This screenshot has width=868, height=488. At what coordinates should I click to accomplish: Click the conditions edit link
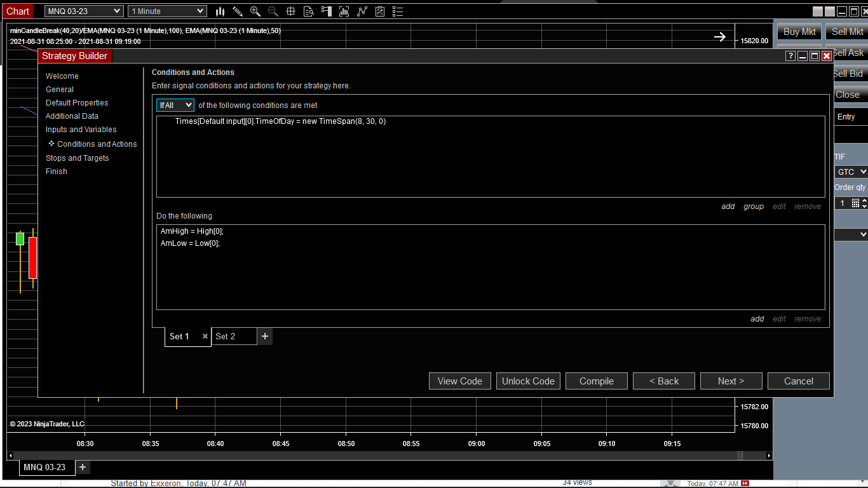[779, 207]
